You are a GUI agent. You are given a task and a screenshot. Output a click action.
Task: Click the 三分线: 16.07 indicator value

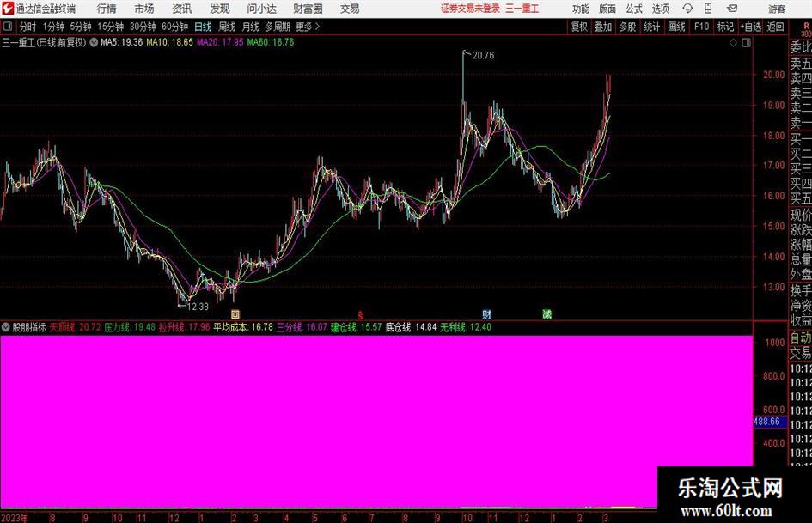click(x=302, y=327)
